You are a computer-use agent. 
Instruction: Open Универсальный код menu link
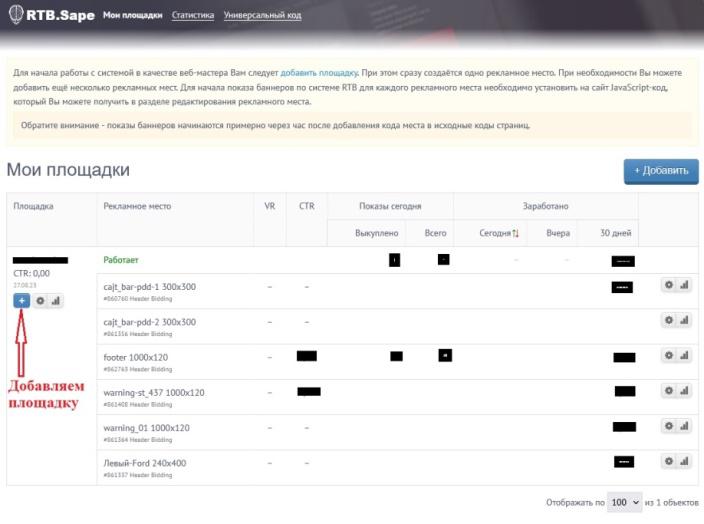click(262, 15)
